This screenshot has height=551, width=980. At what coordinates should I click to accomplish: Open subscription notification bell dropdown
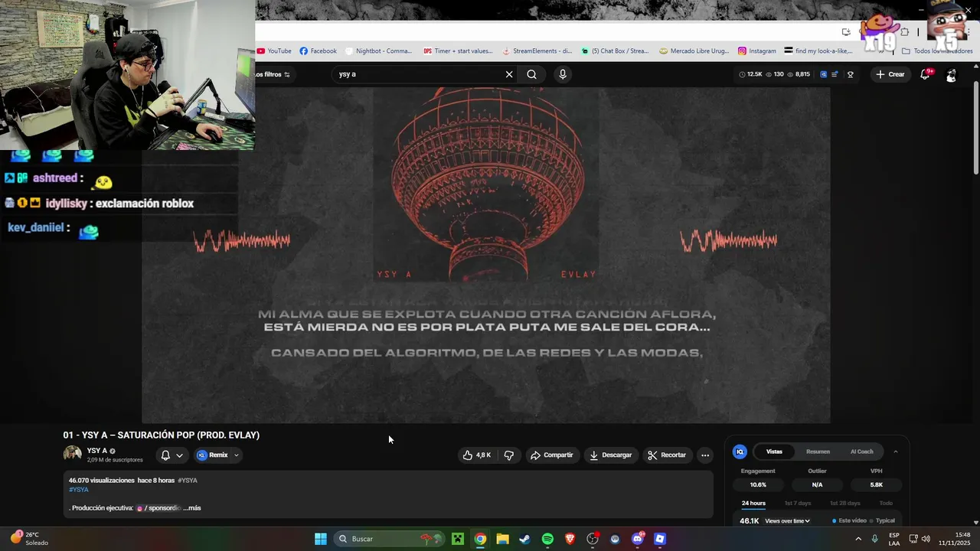coord(171,455)
